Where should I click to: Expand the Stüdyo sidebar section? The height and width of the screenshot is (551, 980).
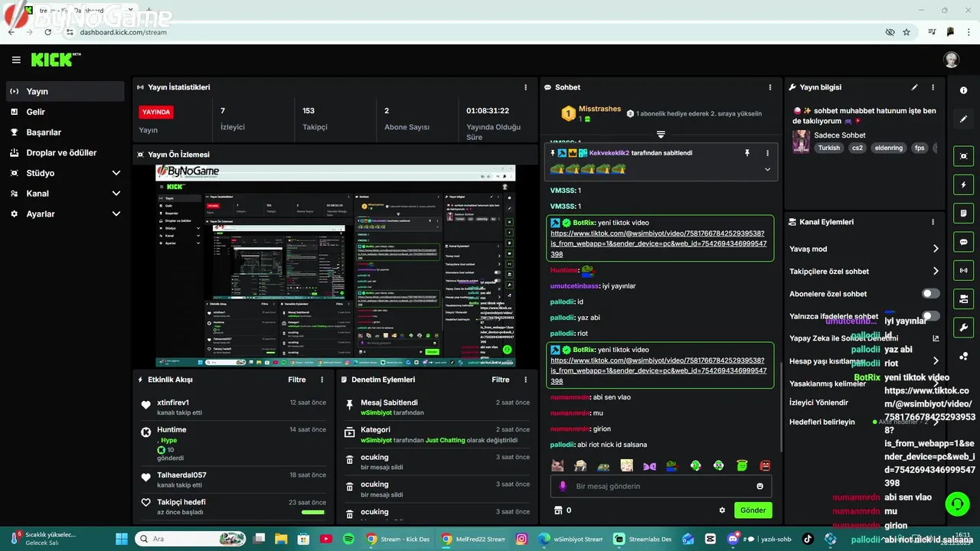pos(116,173)
